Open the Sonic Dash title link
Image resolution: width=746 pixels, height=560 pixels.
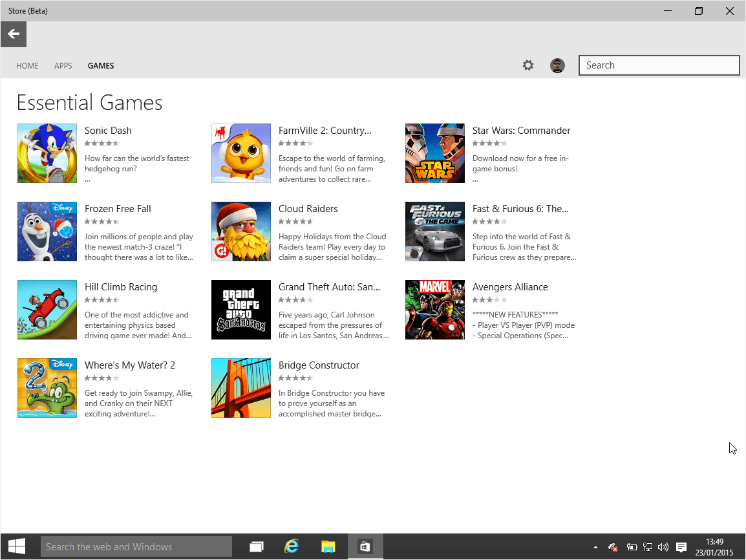108,131
